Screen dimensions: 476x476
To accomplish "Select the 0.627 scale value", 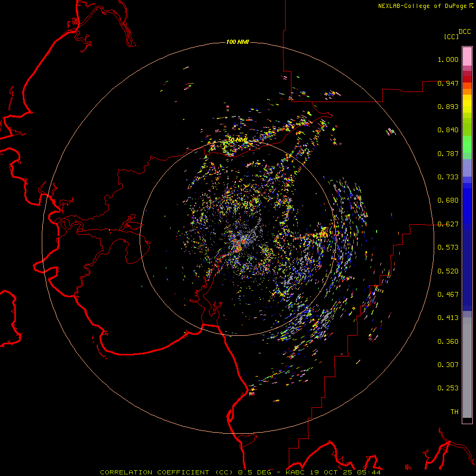I will pyautogui.click(x=448, y=224).
